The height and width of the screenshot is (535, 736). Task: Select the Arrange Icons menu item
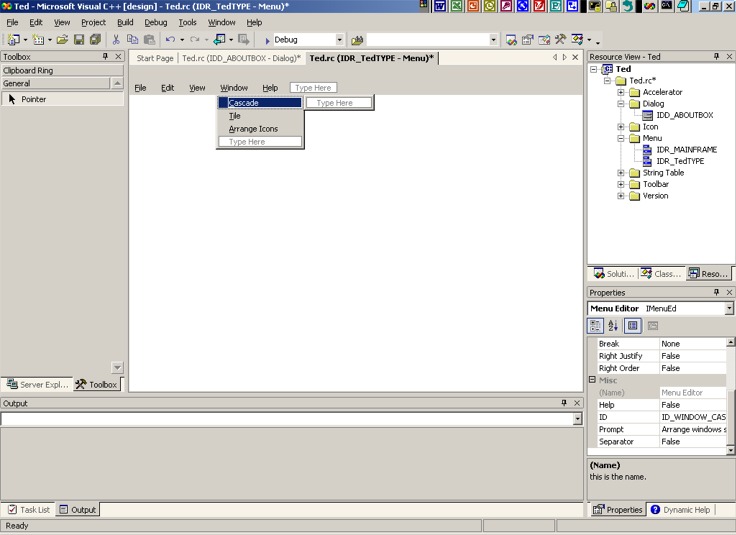point(260,129)
